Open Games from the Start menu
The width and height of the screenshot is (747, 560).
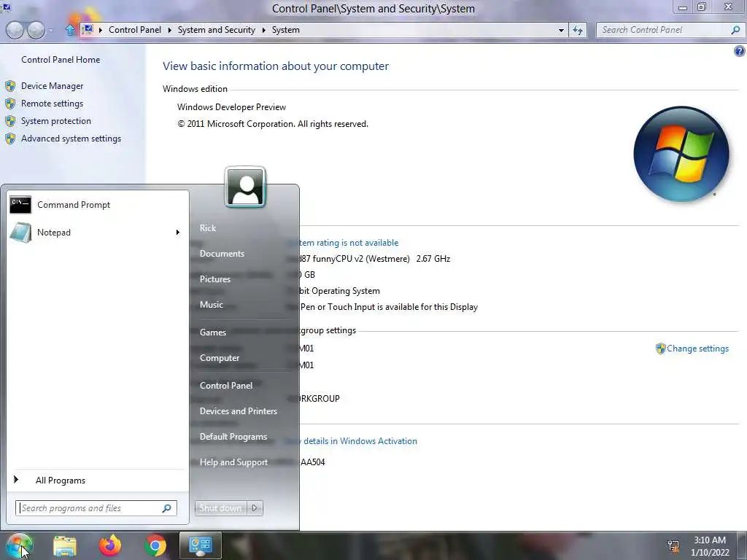[212, 332]
